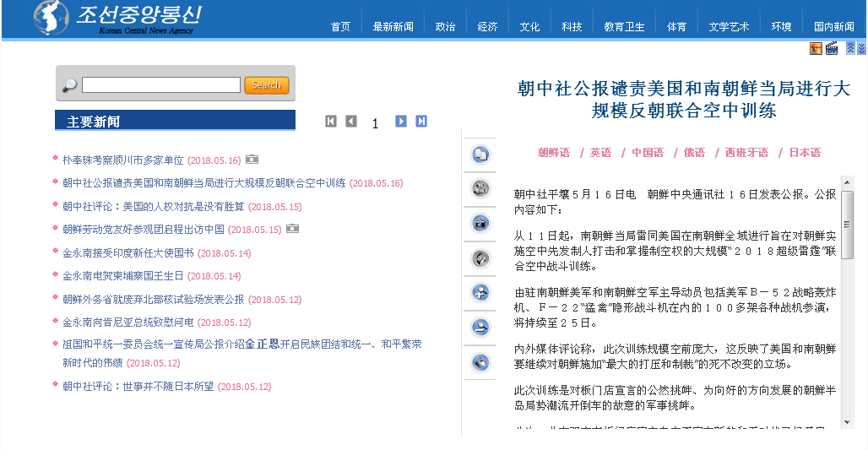Open the 最新新闻 menu item
Image resolution: width=868 pixels, height=450 pixels.
tap(393, 26)
